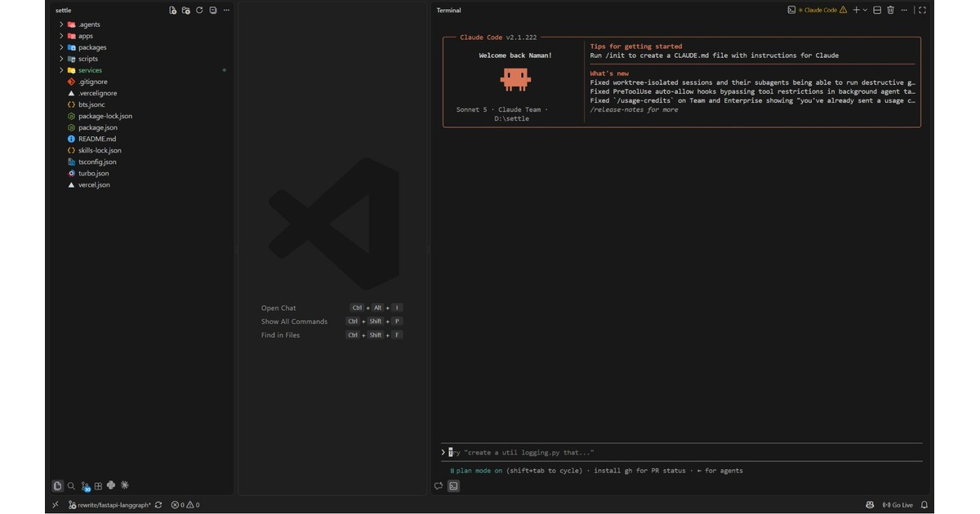Click the Claude mascot pixel art
This screenshot has width=980, height=514.
click(515, 79)
